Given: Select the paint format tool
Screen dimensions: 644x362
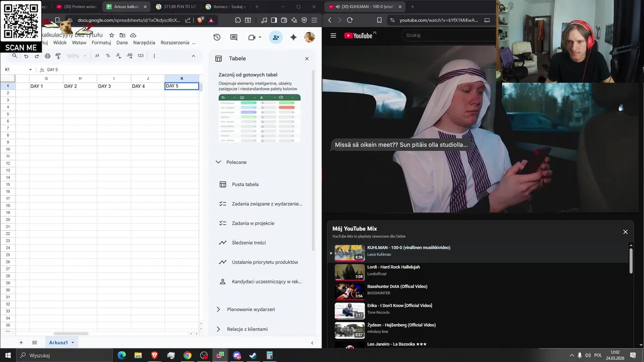Looking at the screenshot, I should (58, 56).
